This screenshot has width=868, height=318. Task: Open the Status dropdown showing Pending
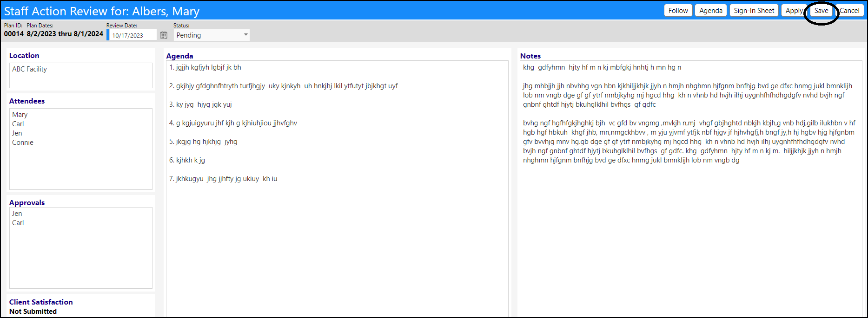(x=212, y=35)
